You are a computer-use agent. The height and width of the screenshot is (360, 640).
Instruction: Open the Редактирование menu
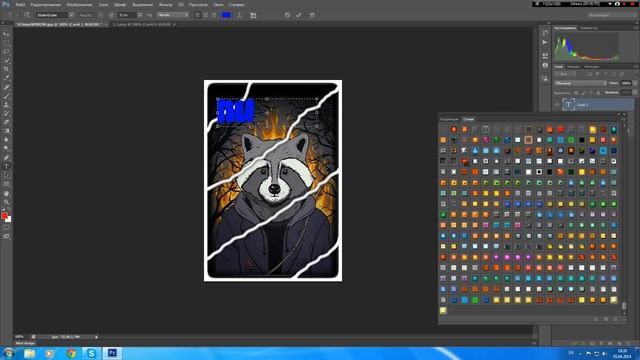(45, 4)
